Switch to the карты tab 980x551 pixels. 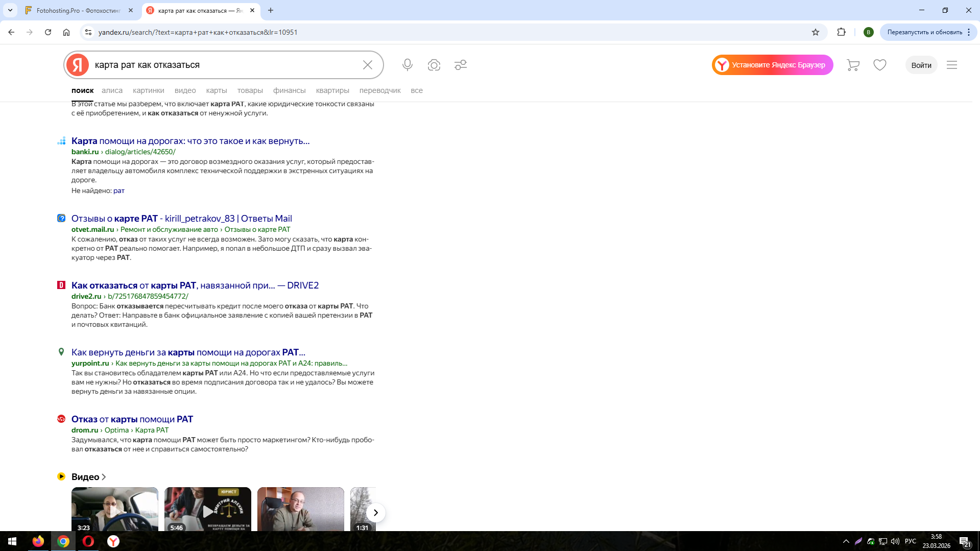tap(217, 90)
